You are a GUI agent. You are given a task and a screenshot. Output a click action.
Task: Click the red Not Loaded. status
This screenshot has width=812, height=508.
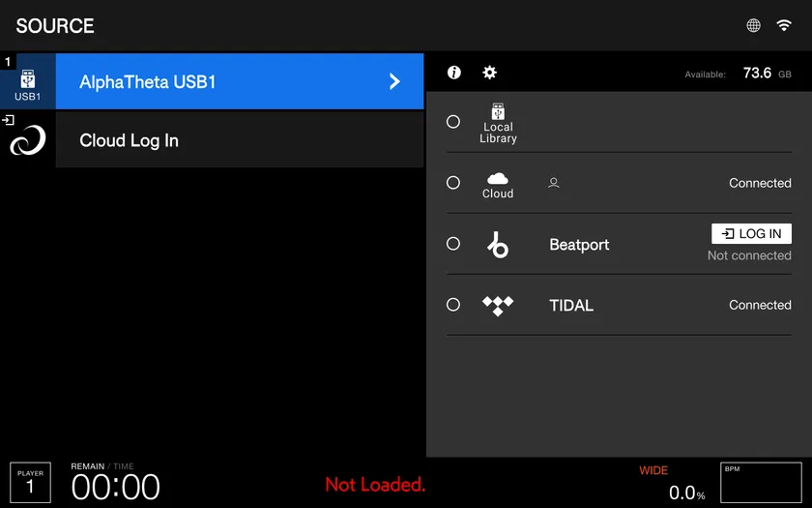375,485
